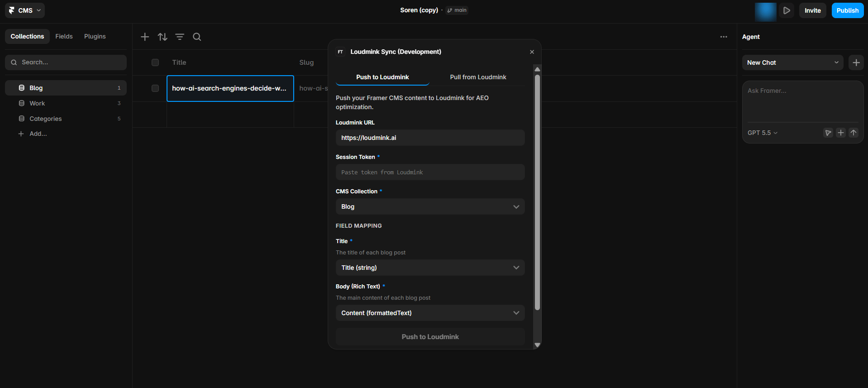Image resolution: width=868 pixels, height=388 pixels.
Task: Click the Add collection plus icon
Action: (21, 134)
